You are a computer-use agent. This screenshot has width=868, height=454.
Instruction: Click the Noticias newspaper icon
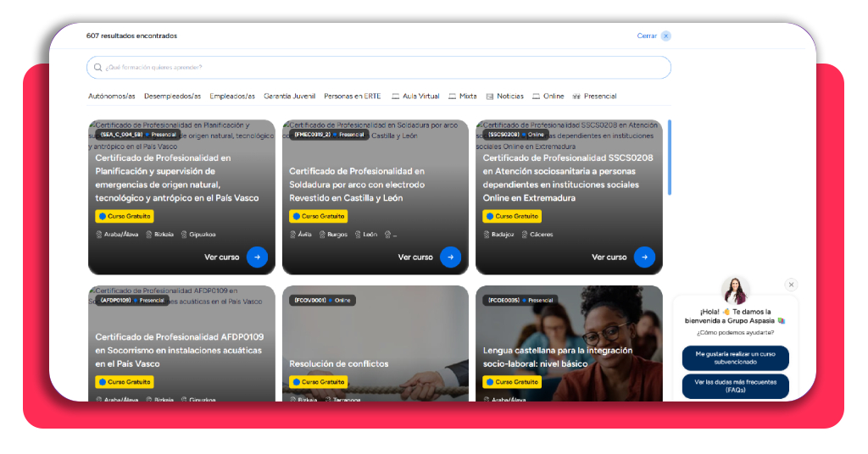click(490, 97)
